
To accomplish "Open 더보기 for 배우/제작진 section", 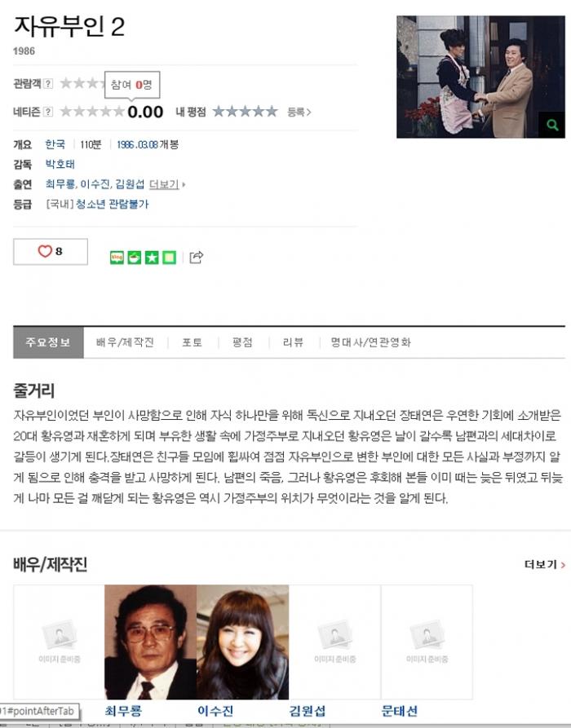I will pos(545,565).
